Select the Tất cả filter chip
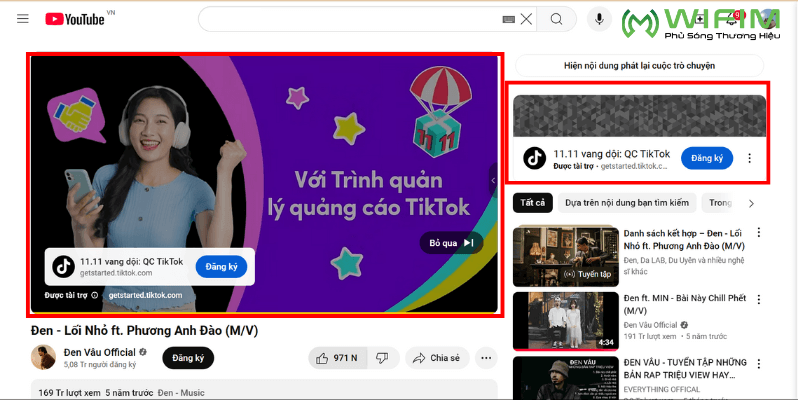This screenshot has width=800, height=400. (x=533, y=203)
